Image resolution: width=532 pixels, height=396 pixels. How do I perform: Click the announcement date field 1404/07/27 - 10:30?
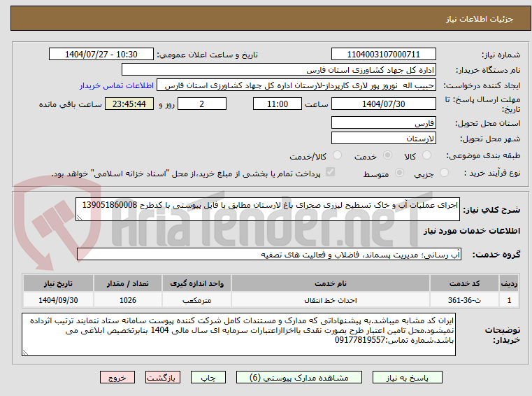(x=101, y=54)
